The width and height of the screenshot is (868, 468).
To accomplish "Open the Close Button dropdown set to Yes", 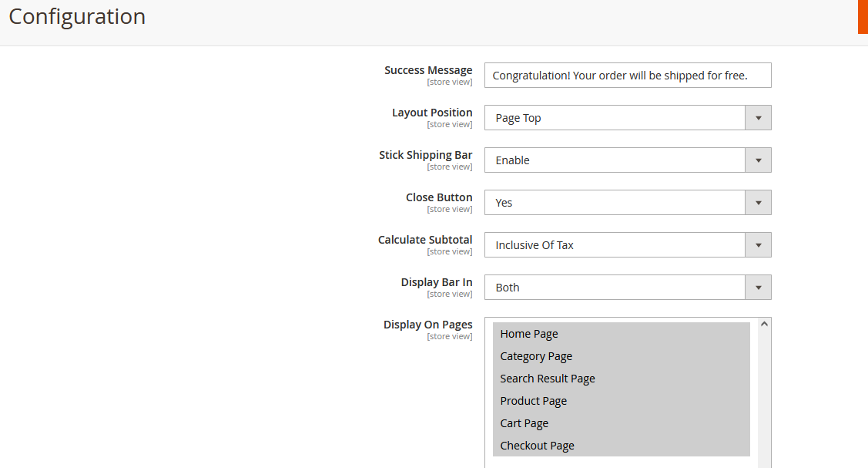I will coord(627,203).
